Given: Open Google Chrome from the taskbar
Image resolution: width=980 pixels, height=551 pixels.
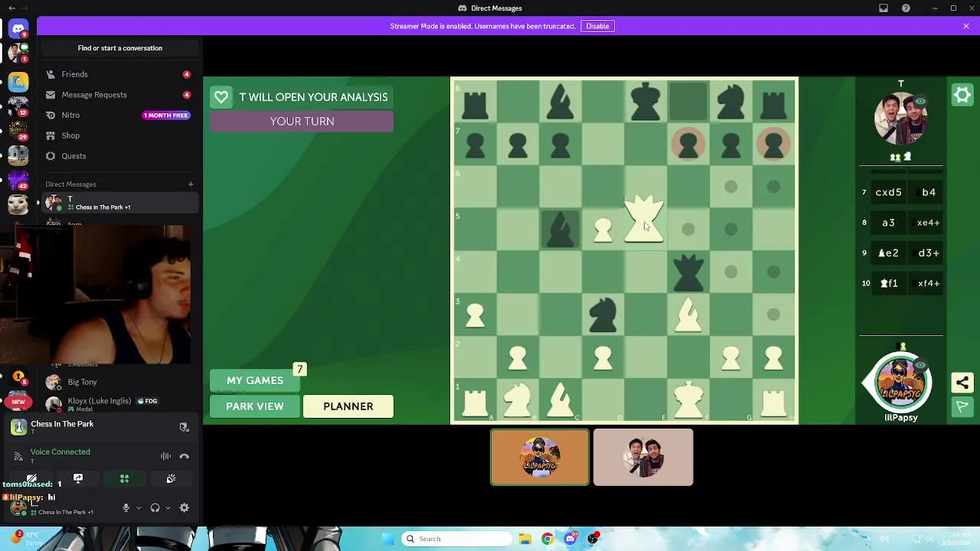Looking at the screenshot, I should pos(547,539).
